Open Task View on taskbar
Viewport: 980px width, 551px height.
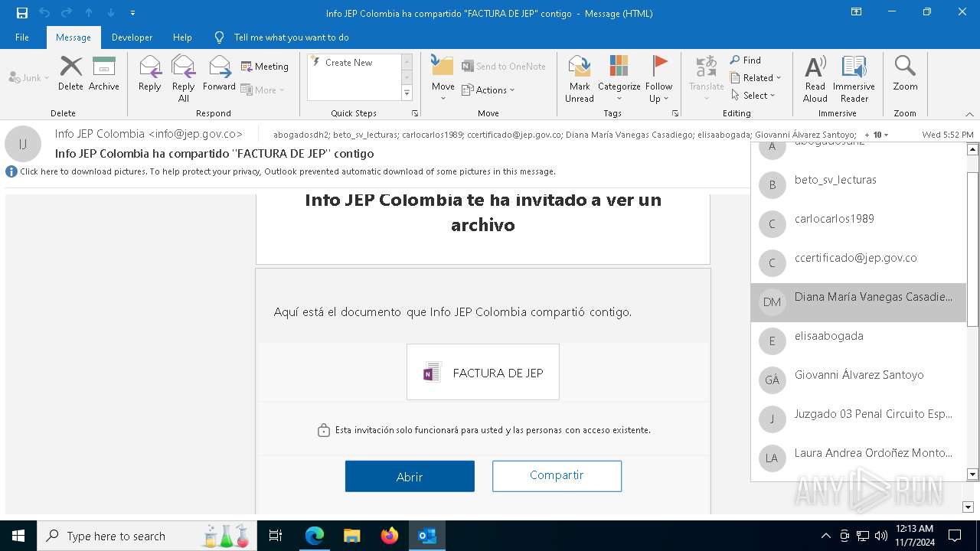coord(276,536)
